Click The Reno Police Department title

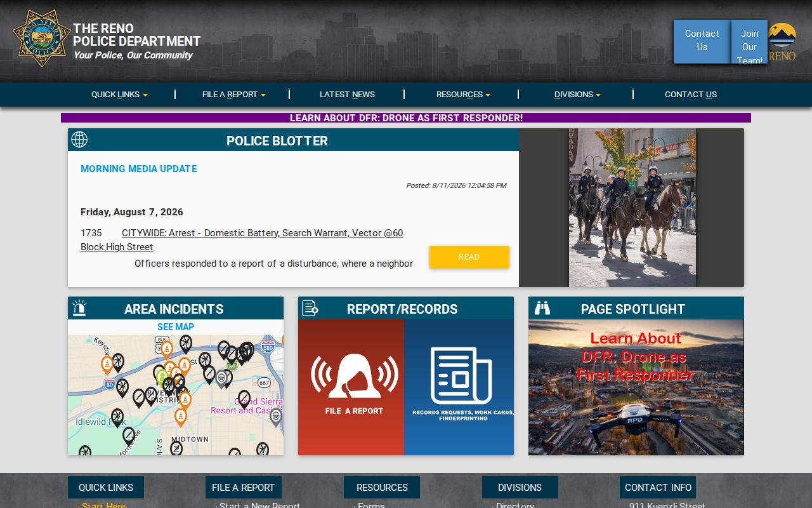(x=137, y=35)
